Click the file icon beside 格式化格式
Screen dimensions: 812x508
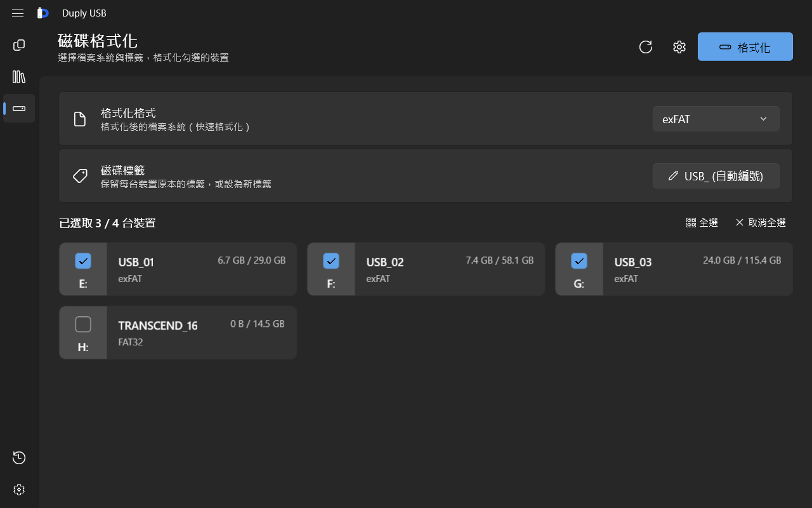click(x=80, y=119)
